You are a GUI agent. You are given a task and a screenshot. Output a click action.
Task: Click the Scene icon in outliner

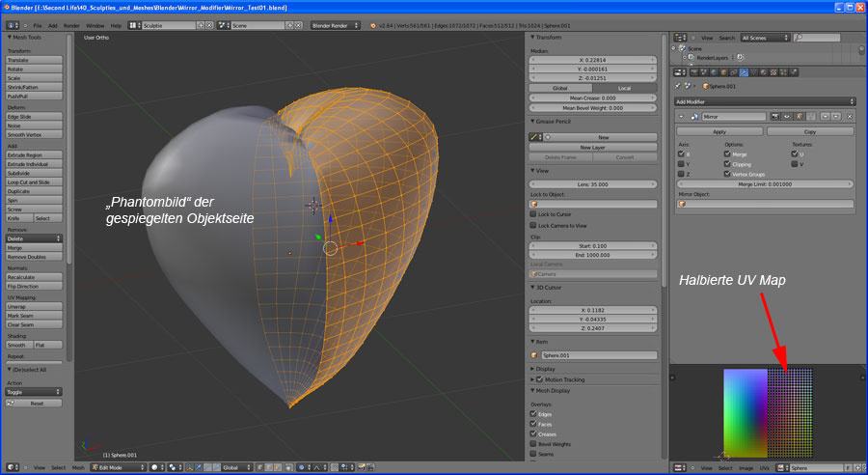click(683, 48)
